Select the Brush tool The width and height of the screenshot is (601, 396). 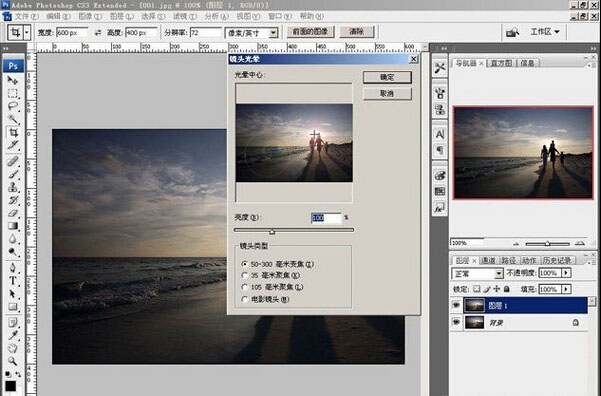(x=13, y=174)
